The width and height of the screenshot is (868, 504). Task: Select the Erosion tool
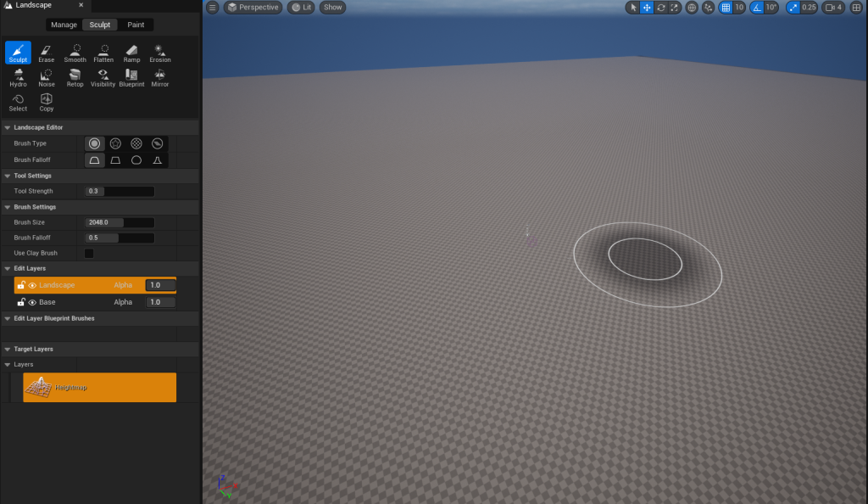tap(159, 53)
